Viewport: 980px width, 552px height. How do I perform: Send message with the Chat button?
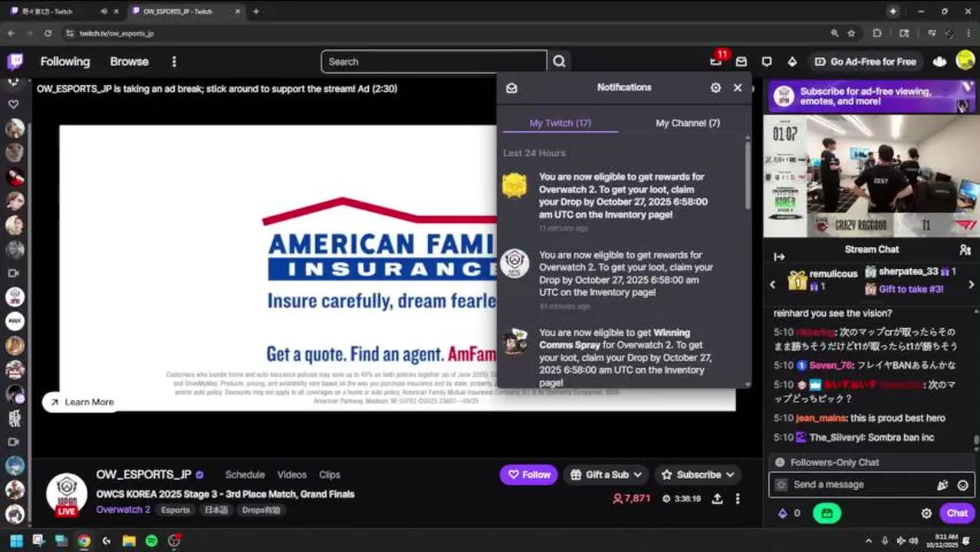point(957,514)
